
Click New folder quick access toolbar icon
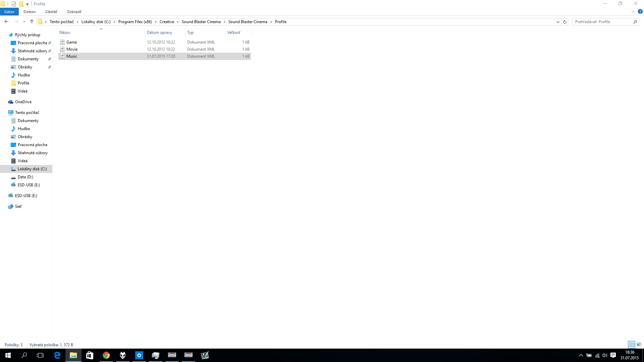click(x=21, y=4)
